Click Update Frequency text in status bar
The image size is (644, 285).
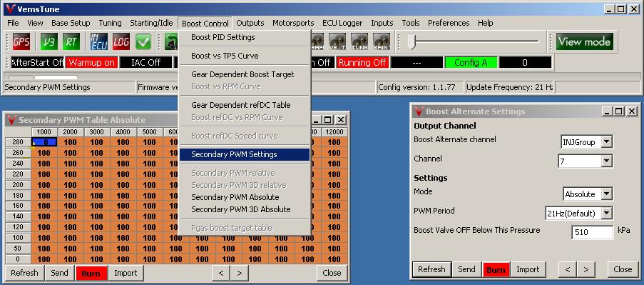[509, 87]
